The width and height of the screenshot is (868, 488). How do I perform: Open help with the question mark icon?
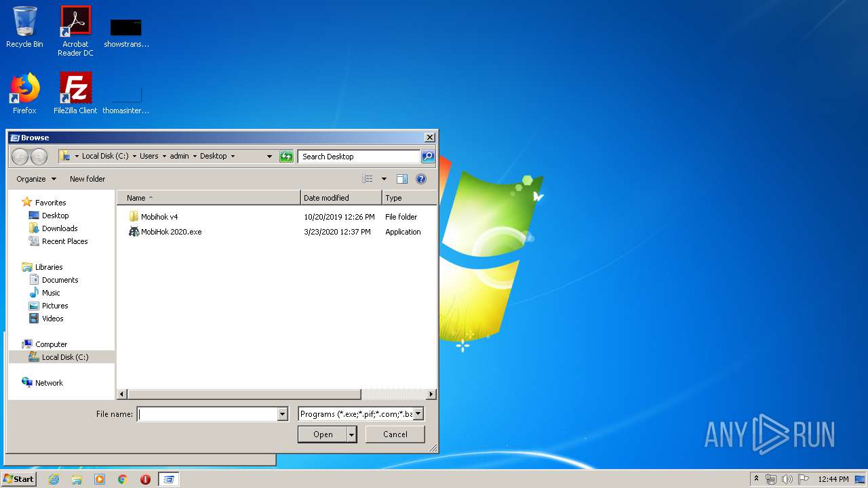(x=421, y=179)
